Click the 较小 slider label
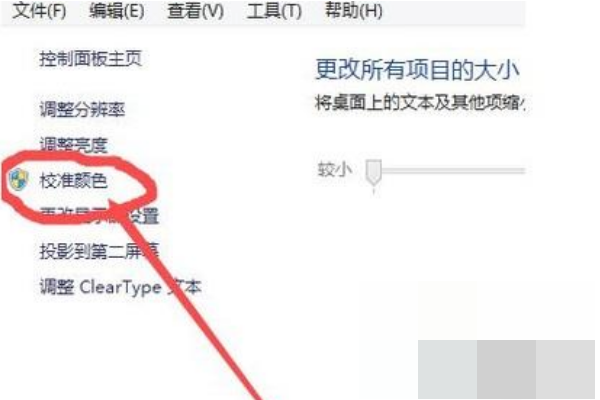The image size is (600, 400). [334, 170]
